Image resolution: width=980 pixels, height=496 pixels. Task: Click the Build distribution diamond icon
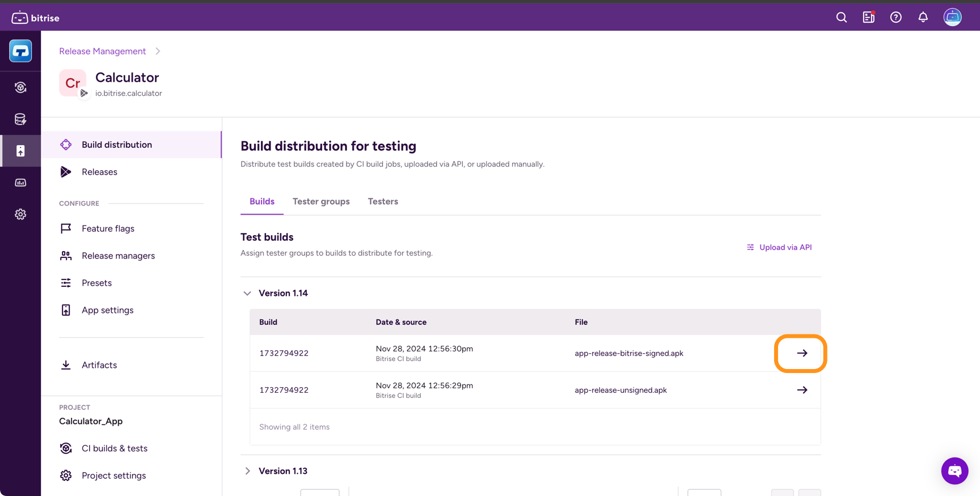66,145
